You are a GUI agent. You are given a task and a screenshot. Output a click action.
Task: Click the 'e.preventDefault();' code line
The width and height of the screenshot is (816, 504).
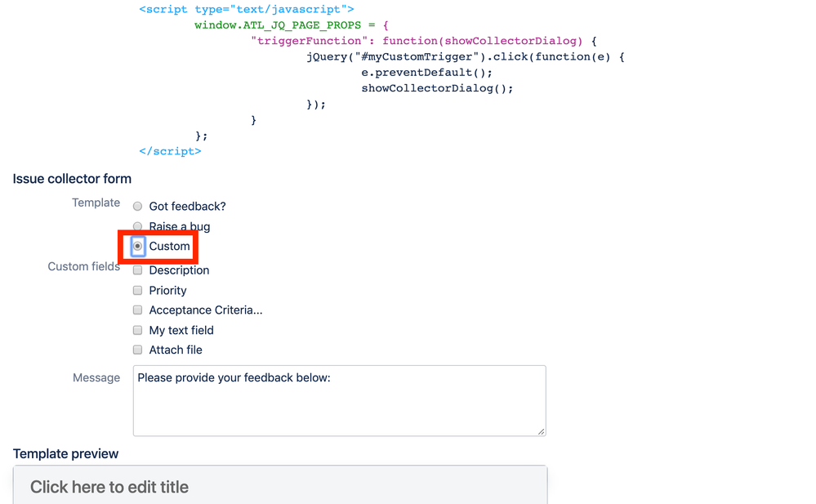[x=426, y=73]
